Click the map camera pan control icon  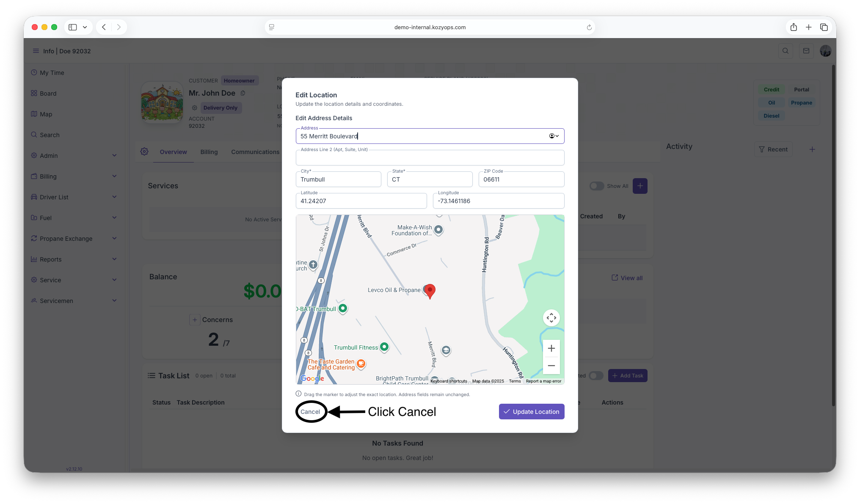pos(551,318)
